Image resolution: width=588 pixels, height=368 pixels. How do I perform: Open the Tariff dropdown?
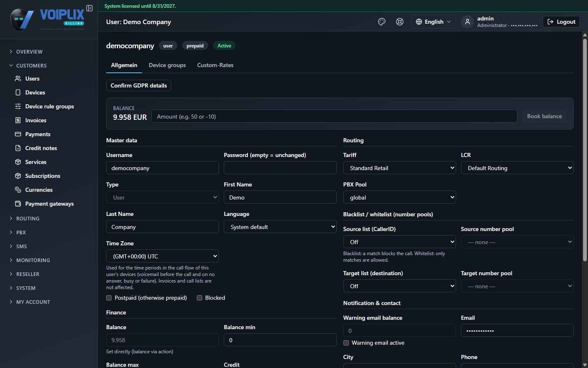point(399,168)
